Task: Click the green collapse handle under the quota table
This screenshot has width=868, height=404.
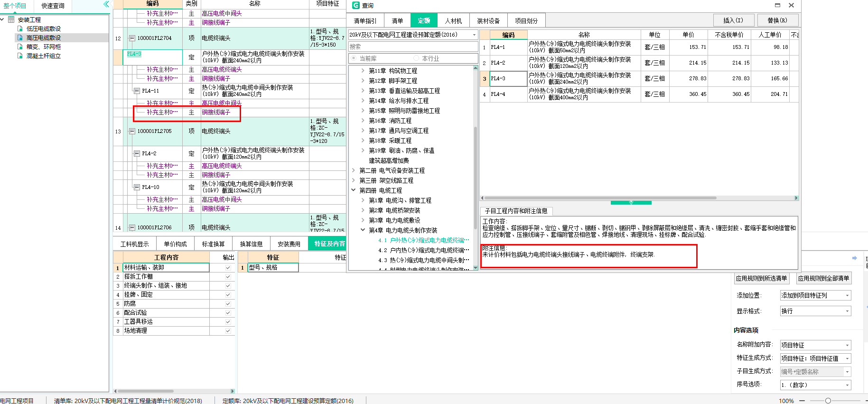Action: coord(631,203)
